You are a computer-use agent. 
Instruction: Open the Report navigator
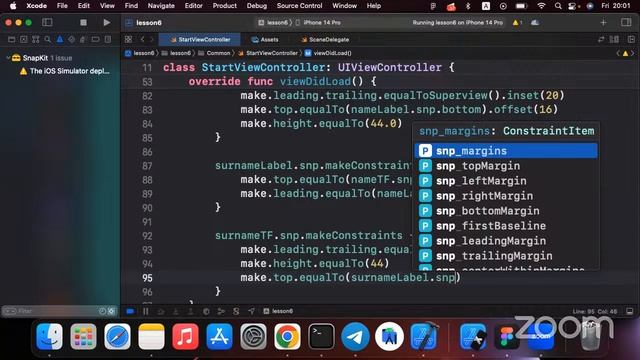click(107, 40)
